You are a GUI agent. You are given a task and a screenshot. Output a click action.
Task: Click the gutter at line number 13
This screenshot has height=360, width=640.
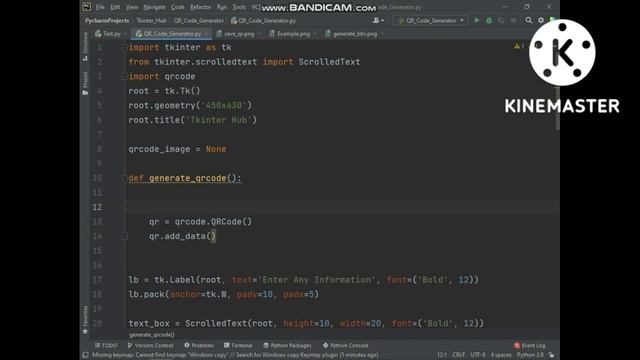97,222
